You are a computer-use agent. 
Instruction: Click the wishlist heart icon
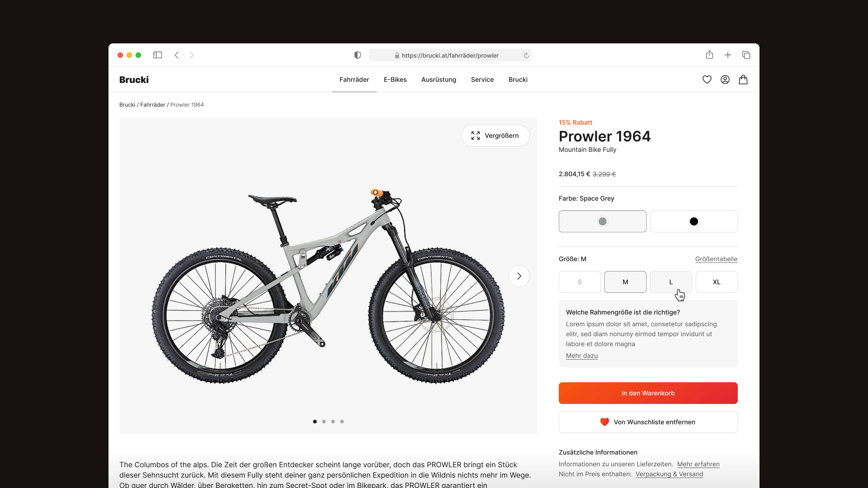coord(707,80)
